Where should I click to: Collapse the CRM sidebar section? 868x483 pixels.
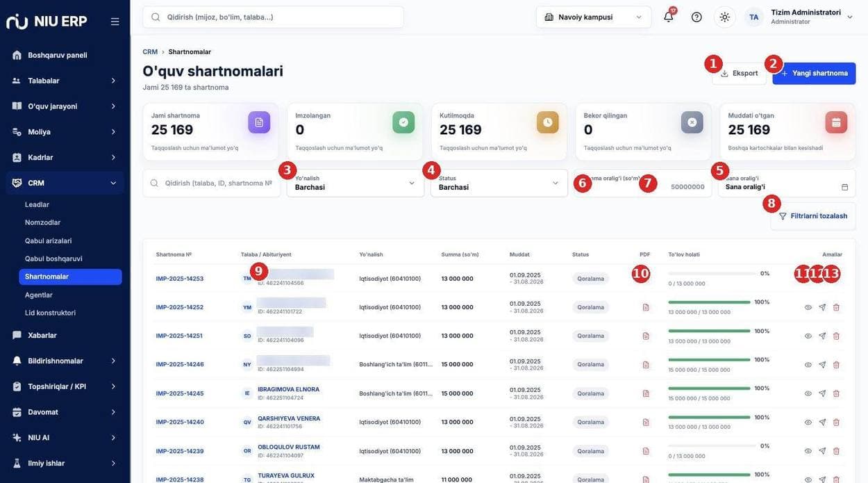click(x=65, y=183)
